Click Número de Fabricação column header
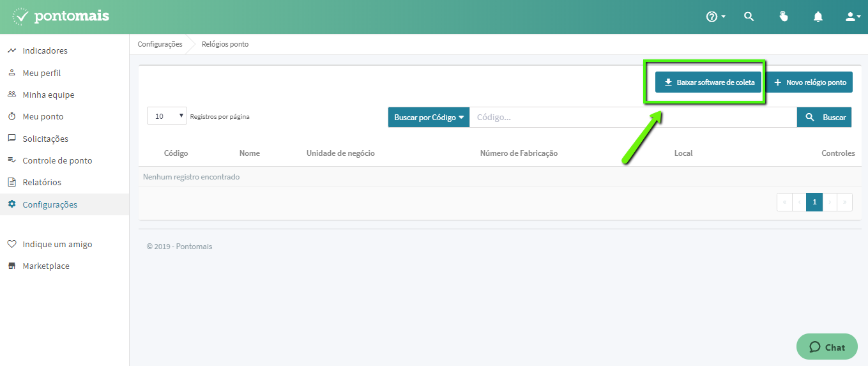The width and height of the screenshot is (868, 366). pos(519,153)
